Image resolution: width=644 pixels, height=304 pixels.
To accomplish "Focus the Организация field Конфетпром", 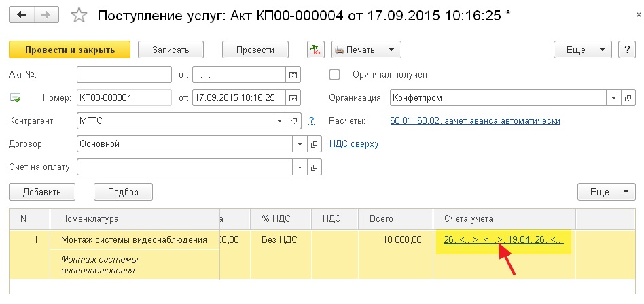I will click(x=498, y=98).
